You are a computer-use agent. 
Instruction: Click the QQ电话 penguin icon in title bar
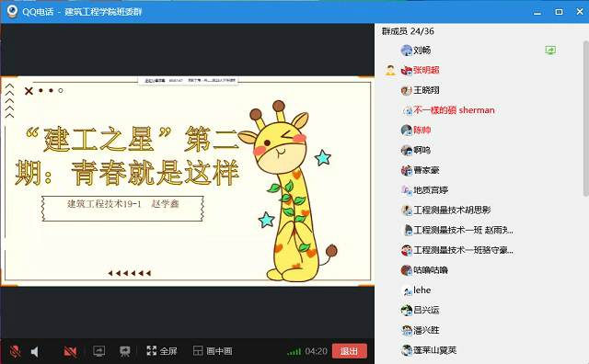[x=12, y=12]
